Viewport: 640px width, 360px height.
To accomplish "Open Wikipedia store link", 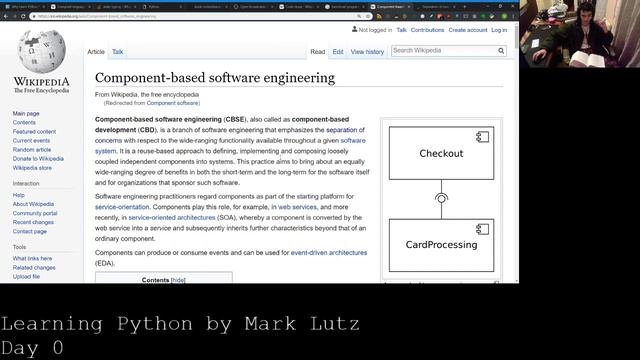I will [32, 168].
